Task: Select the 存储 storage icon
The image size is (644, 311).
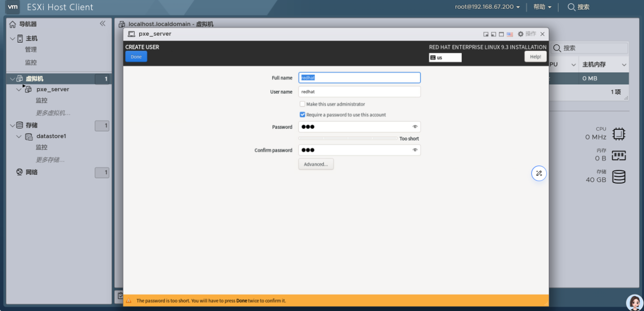Action: click(x=20, y=125)
